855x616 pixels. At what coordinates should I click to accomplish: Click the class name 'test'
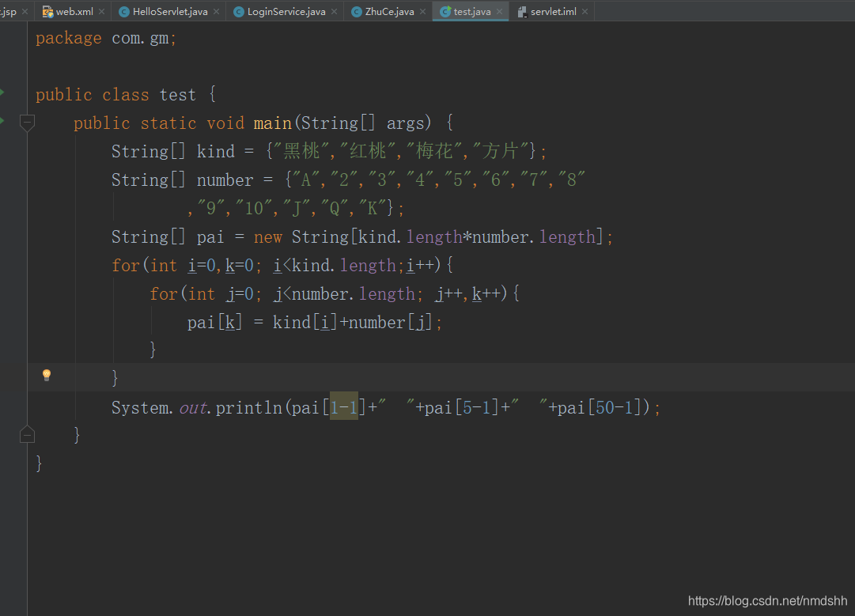tap(178, 95)
